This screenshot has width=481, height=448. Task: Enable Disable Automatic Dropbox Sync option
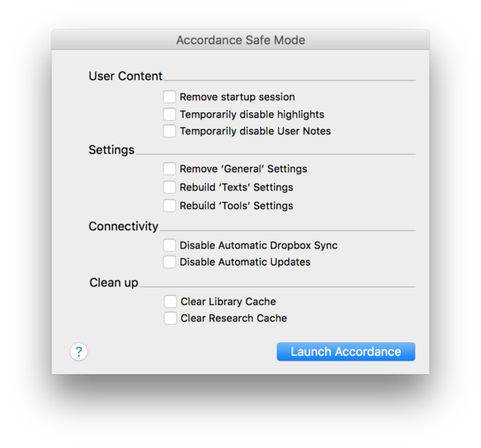coord(169,245)
